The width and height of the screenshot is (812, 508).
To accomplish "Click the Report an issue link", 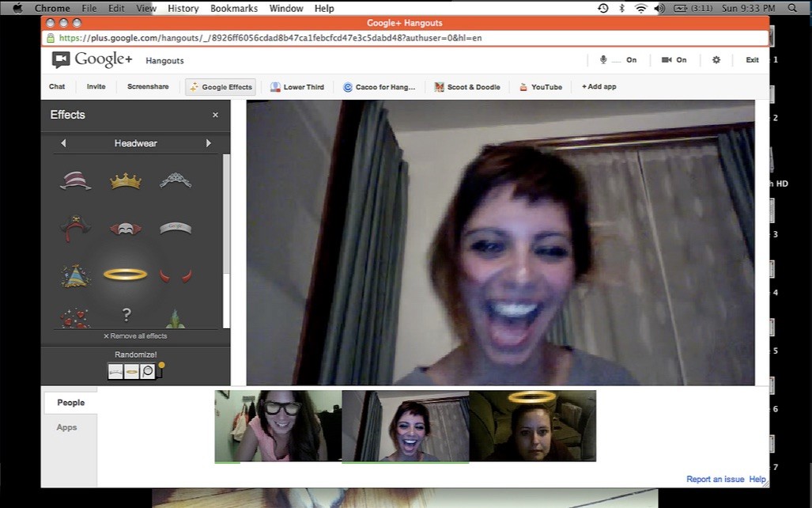I will click(x=715, y=480).
